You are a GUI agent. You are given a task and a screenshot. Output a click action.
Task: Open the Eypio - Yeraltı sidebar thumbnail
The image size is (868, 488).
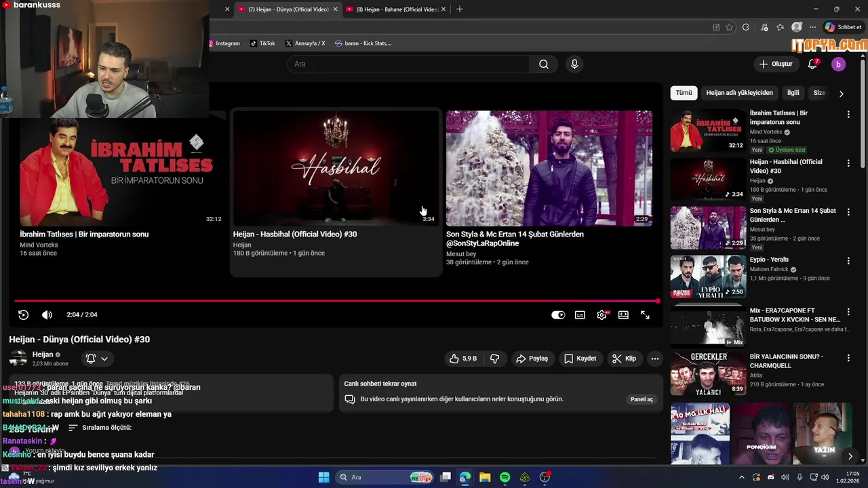(x=708, y=277)
